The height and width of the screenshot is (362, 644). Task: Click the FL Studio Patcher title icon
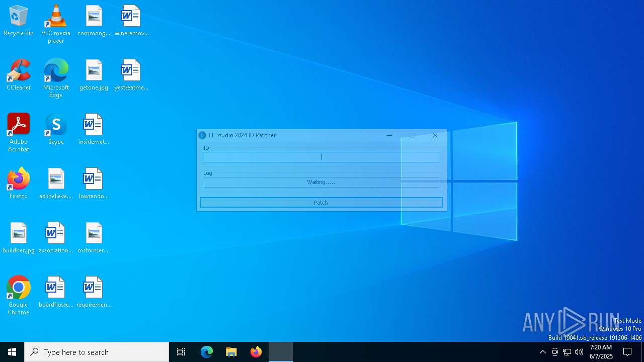coord(202,135)
